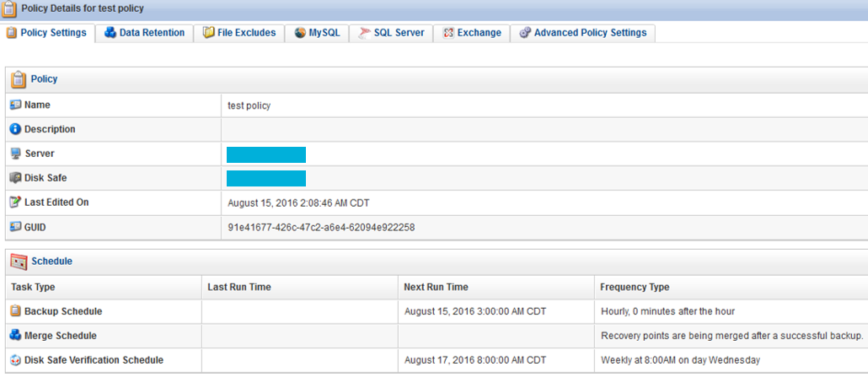
Task: Open the Advanced Policy Settings tab
Action: point(583,33)
